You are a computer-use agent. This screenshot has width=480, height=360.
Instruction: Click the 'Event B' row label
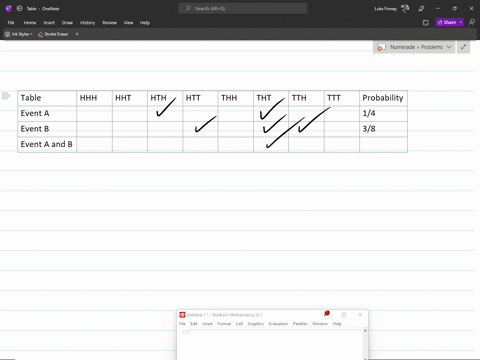pyautogui.click(x=35, y=129)
